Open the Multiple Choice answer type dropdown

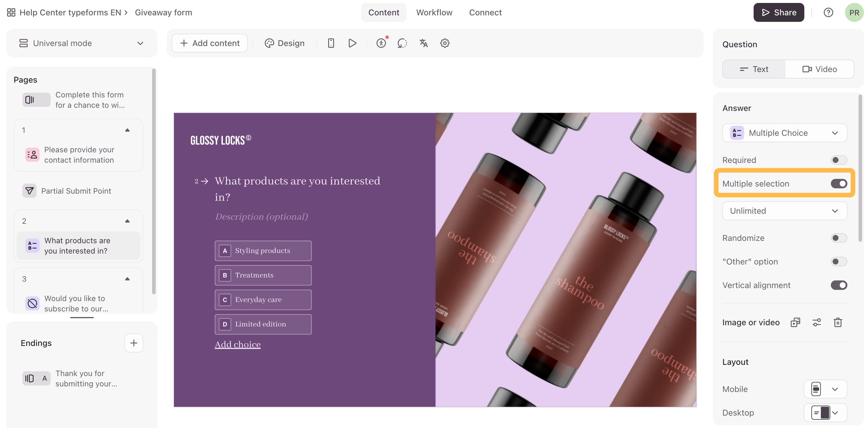click(x=785, y=133)
